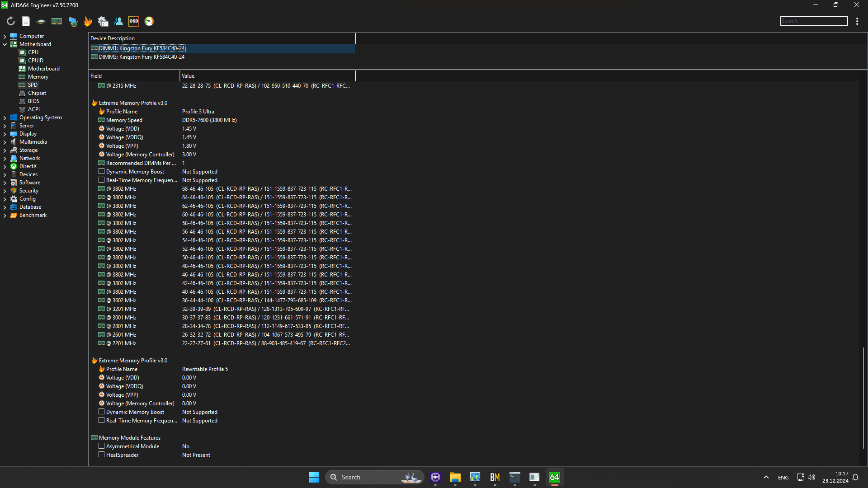
Task: Click the Devices icon in the tree
Action: pyautogui.click(x=14, y=174)
